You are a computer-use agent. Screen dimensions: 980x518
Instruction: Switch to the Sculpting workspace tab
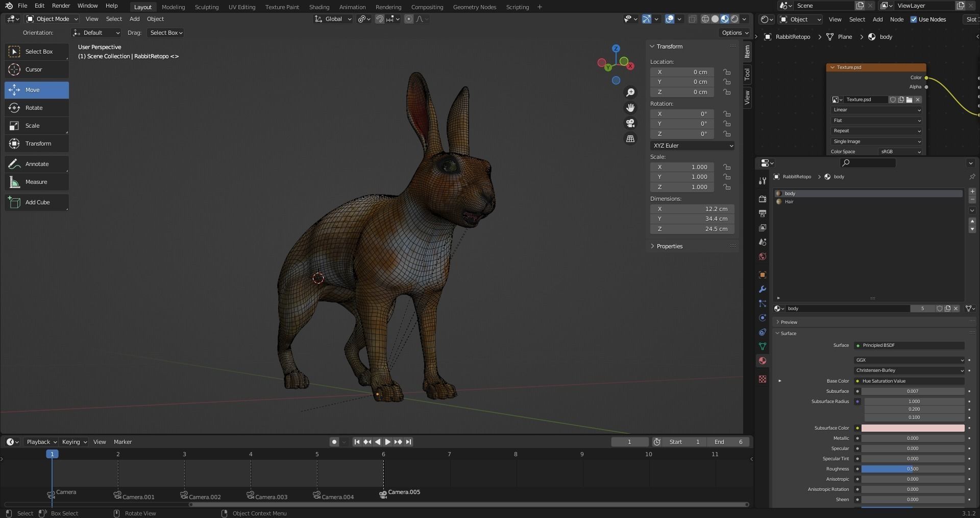pos(206,7)
